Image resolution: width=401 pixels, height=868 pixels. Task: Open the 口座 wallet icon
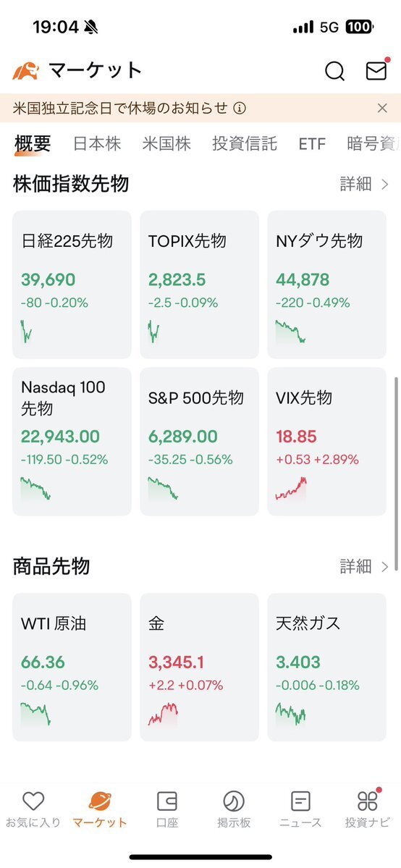166,801
